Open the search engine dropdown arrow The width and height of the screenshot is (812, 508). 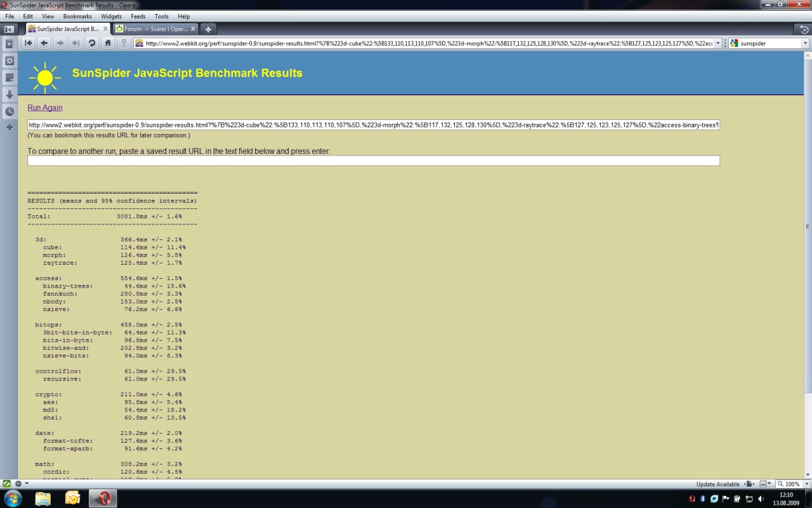click(x=805, y=43)
